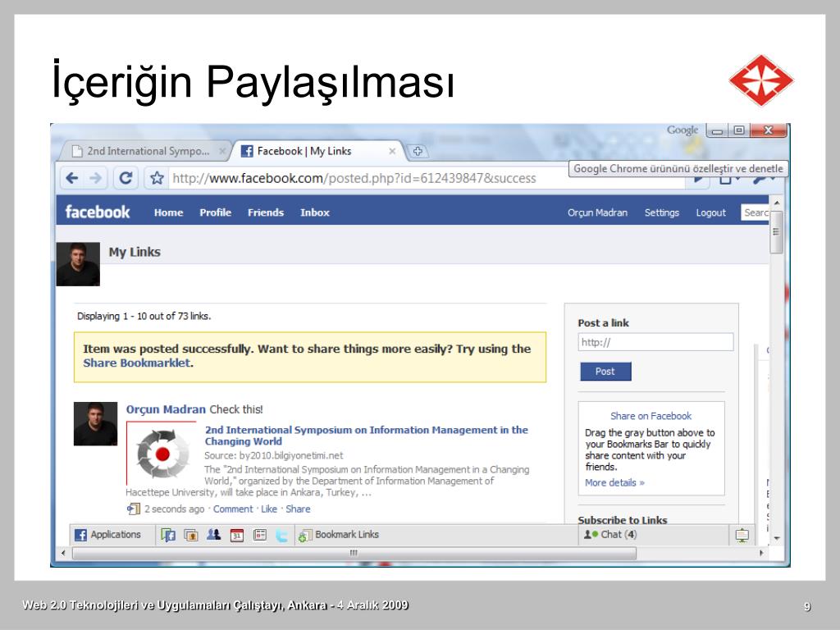
Task: Switch to 2nd International Sympo... tab
Action: [x=148, y=151]
